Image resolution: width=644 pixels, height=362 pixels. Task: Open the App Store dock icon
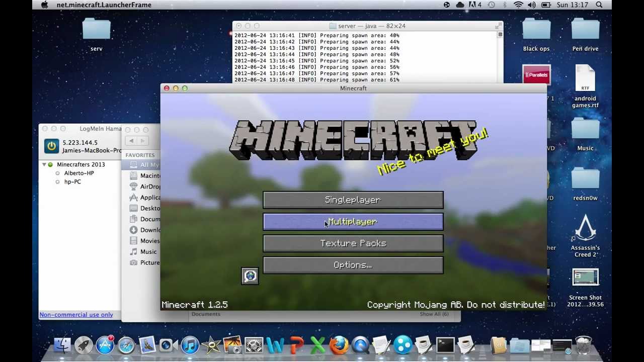click(105, 345)
